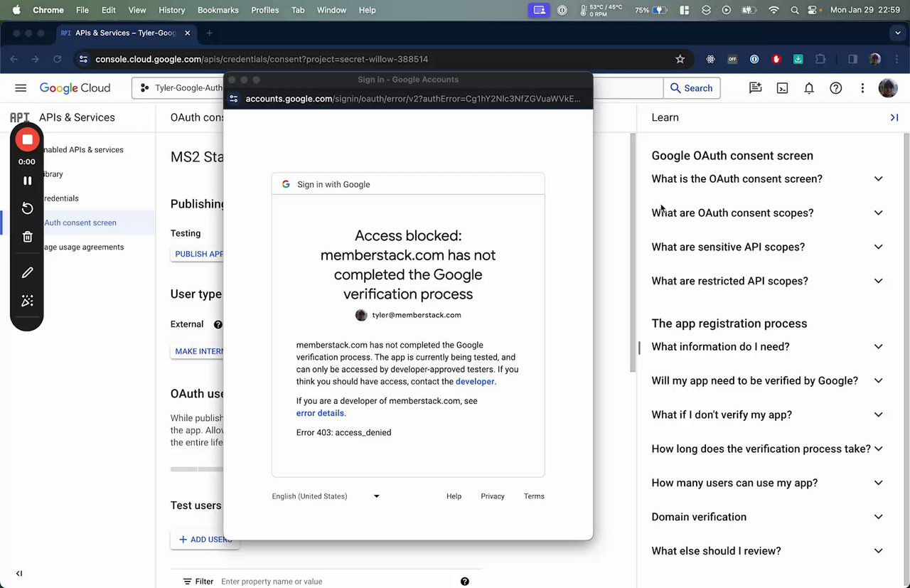The height and width of the screenshot is (588, 910).
Task: Open the Profiles menu
Action: pyautogui.click(x=264, y=10)
